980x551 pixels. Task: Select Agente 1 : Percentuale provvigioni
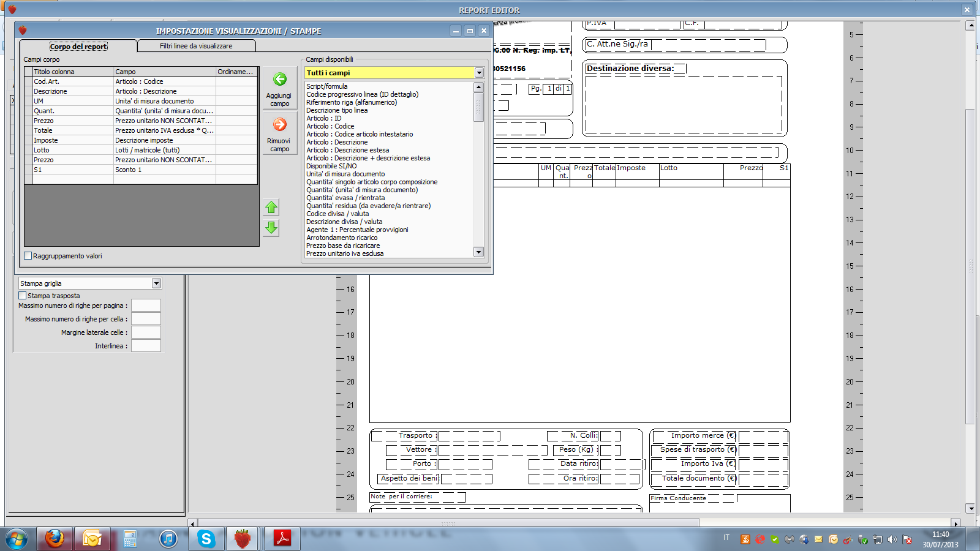coord(357,230)
